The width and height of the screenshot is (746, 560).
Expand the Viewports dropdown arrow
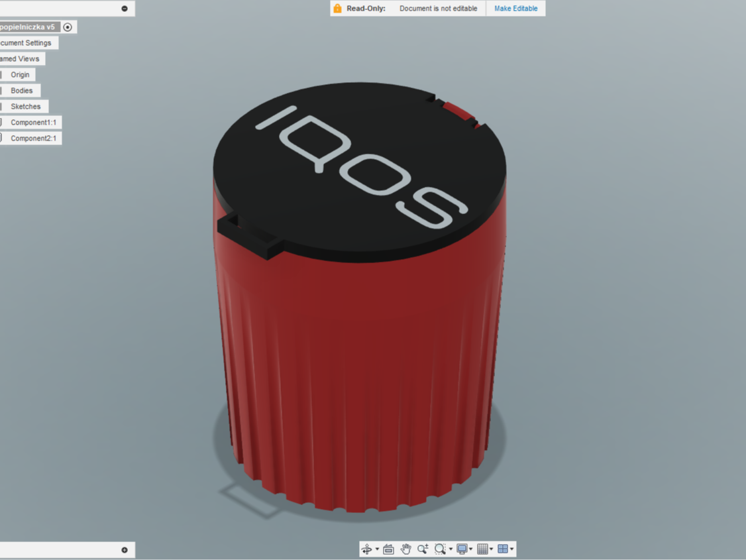(512, 549)
